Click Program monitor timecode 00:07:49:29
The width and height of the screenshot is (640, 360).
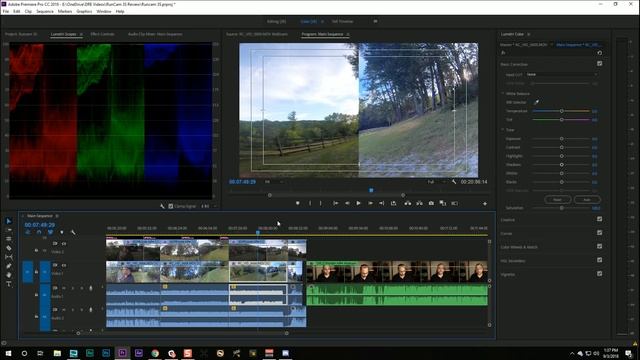pos(242,182)
